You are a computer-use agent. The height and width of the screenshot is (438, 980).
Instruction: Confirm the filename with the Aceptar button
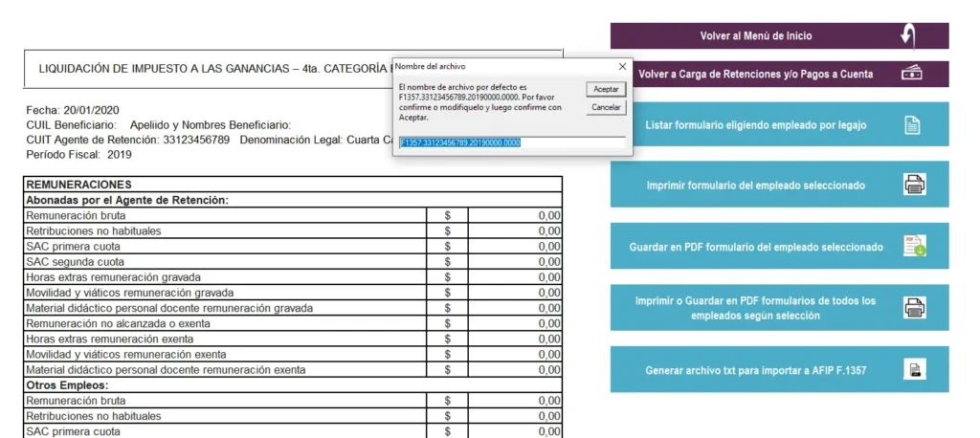(x=606, y=89)
